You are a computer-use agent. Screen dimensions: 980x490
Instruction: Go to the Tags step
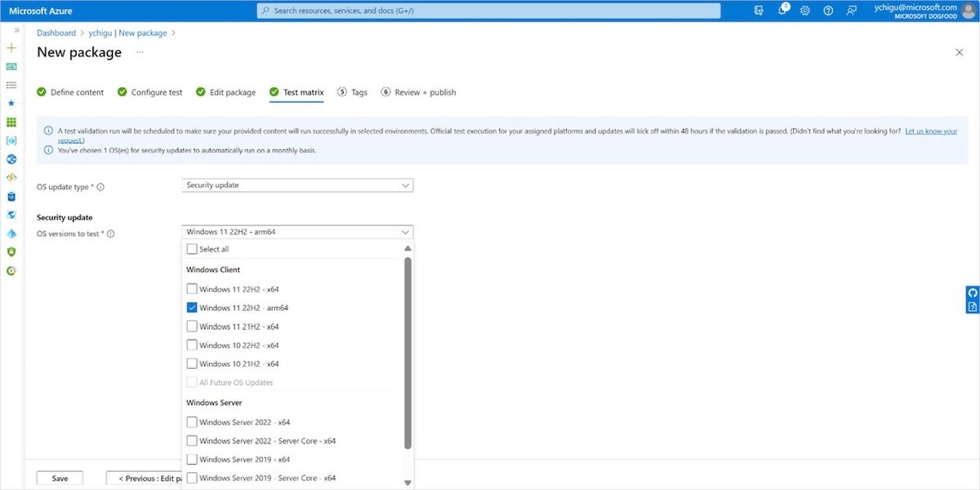353,92
